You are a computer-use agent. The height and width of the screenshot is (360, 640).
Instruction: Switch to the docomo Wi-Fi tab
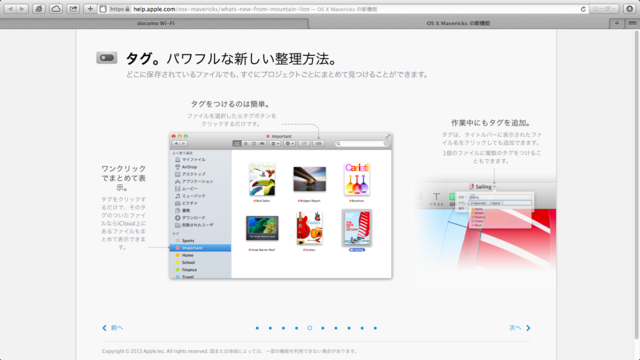point(156,23)
